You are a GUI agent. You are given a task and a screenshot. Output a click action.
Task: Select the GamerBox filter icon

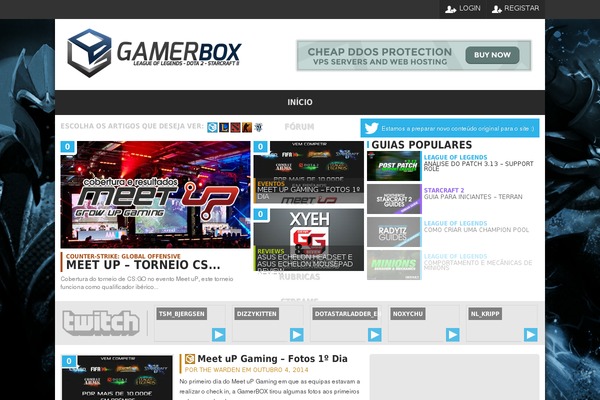click(212, 127)
